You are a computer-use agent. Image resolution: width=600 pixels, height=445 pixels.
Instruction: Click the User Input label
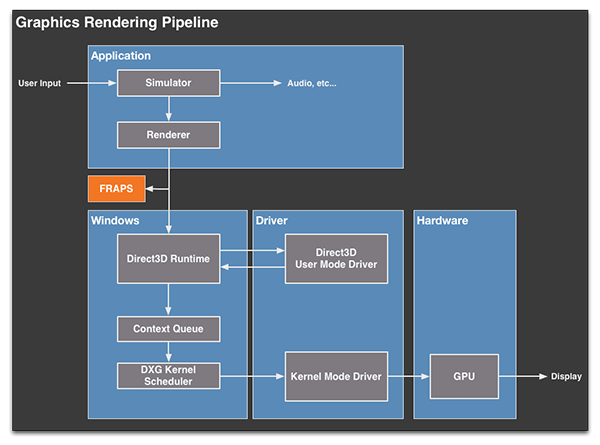click(x=39, y=83)
